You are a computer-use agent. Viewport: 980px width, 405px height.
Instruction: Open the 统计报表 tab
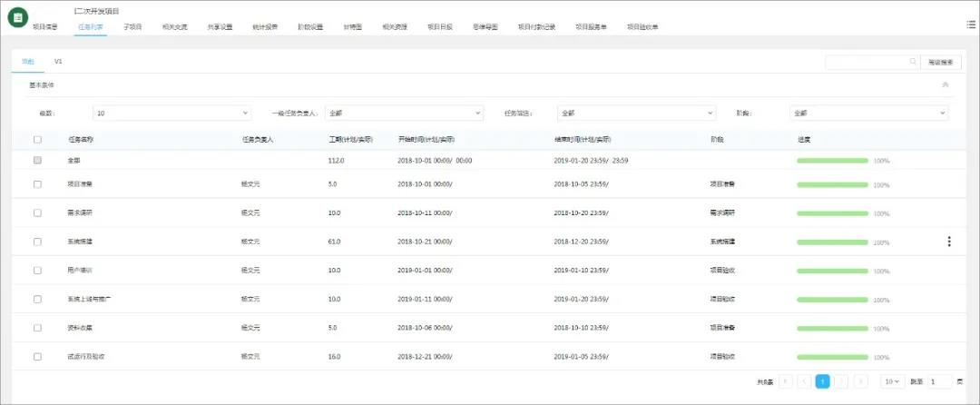pos(265,27)
